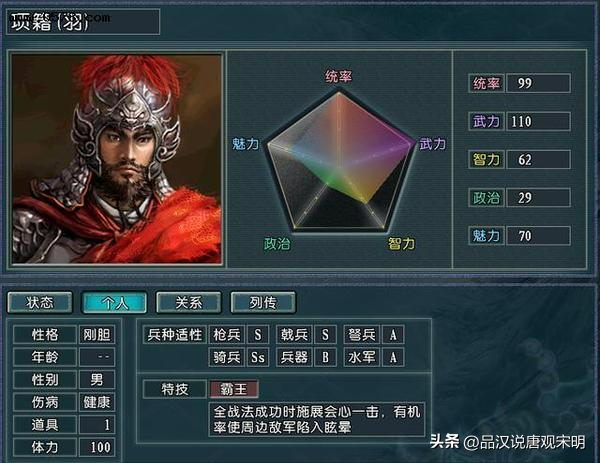The height and width of the screenshot is (463, 600).
Task: Click the 霸王 skill description text box
Action: tap(317, 419)
